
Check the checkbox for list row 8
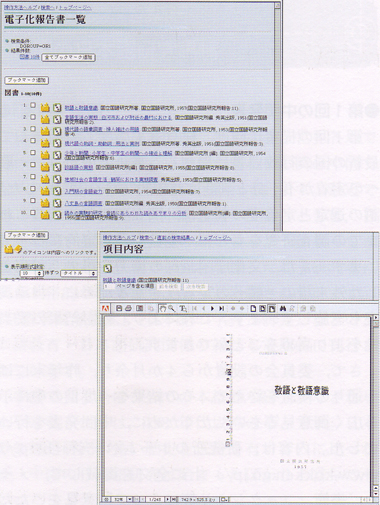(x=33, y=189)
